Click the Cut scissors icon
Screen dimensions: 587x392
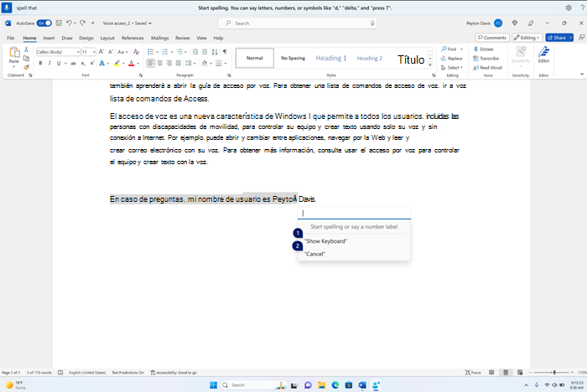[x=26, y=49]
